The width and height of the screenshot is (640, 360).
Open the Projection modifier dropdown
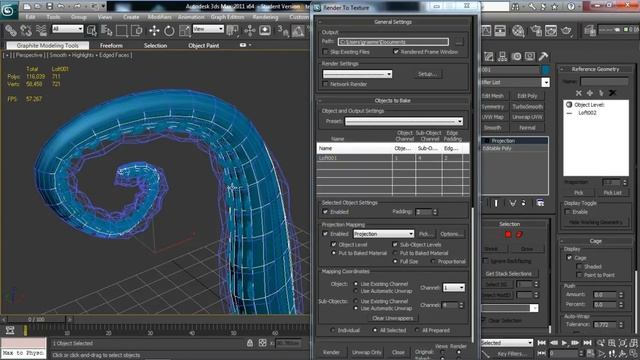(384, 234)
